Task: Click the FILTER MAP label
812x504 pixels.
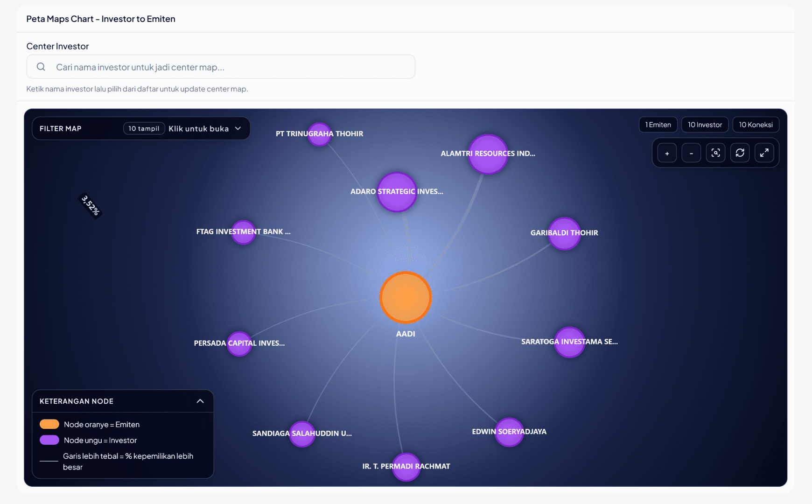Action: pyautogui.click(x=61, y=128)
